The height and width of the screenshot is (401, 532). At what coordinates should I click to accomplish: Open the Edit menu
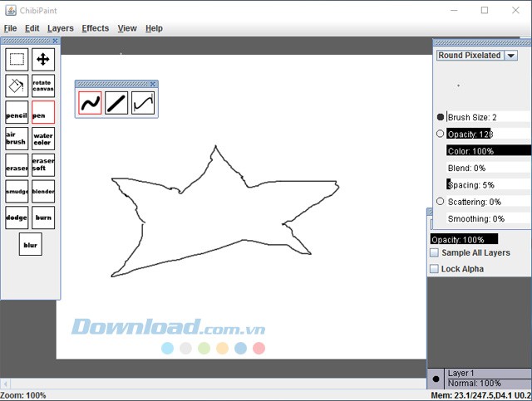pyautogui.click(x=32, y=28)
